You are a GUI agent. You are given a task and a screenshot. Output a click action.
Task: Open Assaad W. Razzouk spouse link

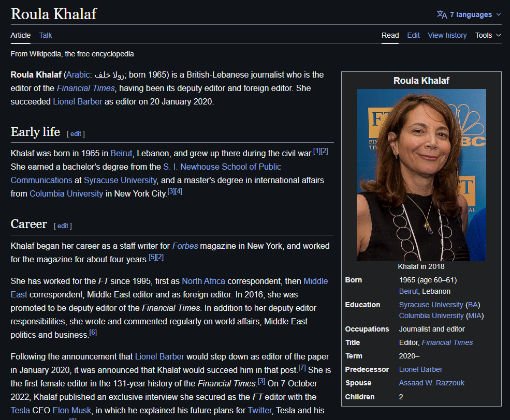(x=432, y=383)
